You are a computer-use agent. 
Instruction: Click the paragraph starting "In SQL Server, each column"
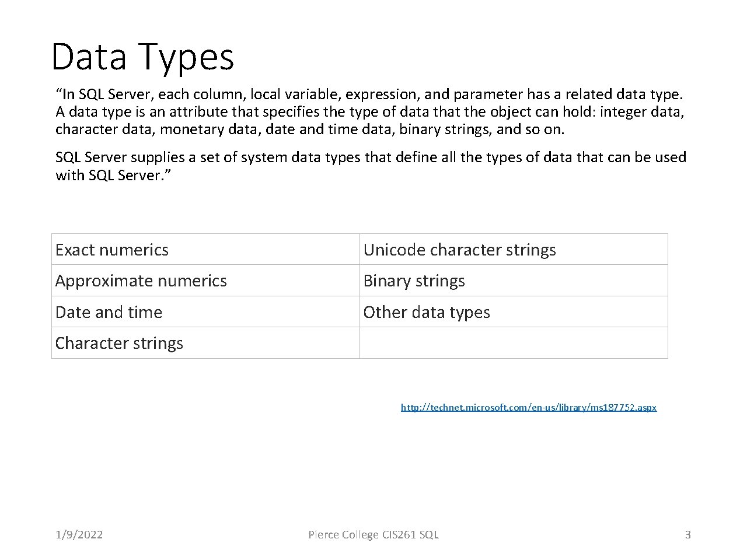pyautogui.click(x=370, y=111)
